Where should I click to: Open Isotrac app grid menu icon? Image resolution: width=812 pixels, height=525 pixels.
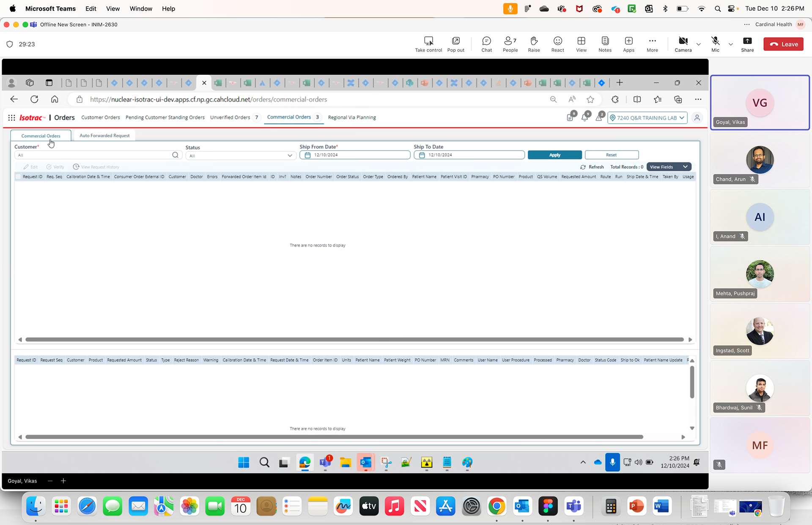coord(12,118)
